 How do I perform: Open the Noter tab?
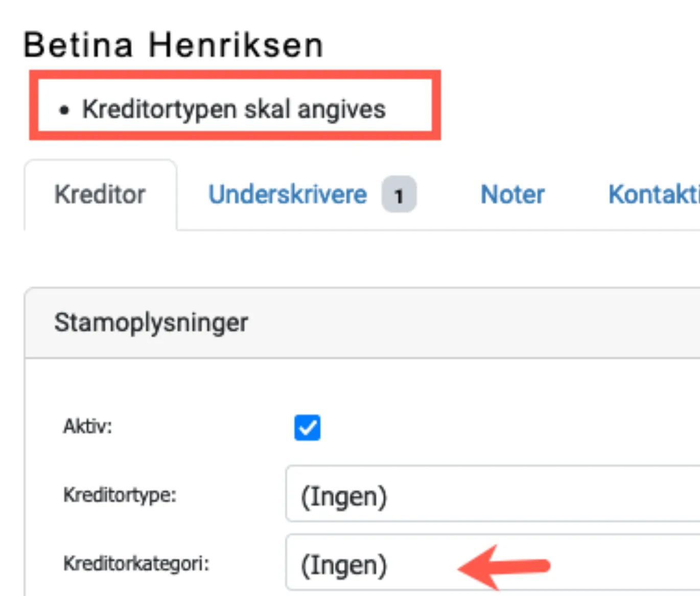(512, 195)
